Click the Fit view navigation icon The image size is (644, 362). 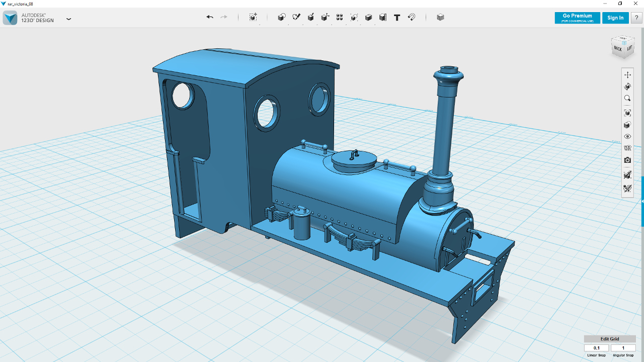click(x=627, y=113)
